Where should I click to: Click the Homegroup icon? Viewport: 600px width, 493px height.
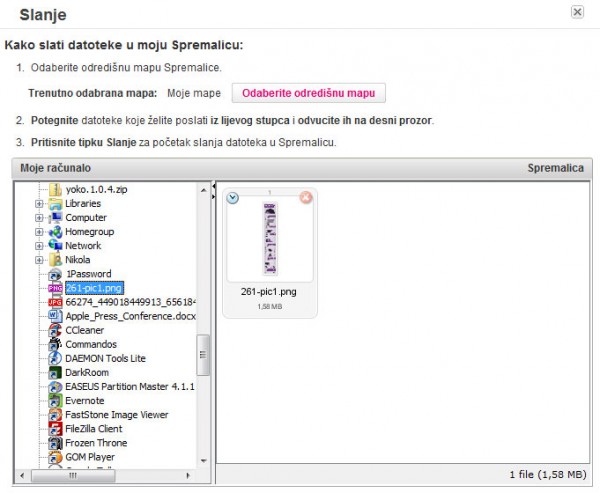tap(55, 232)
